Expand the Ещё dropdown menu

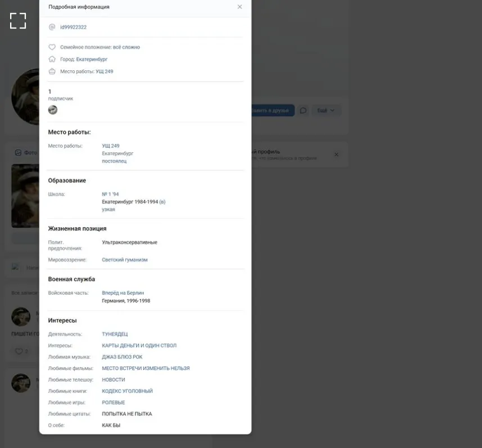(x=326, y=110)
